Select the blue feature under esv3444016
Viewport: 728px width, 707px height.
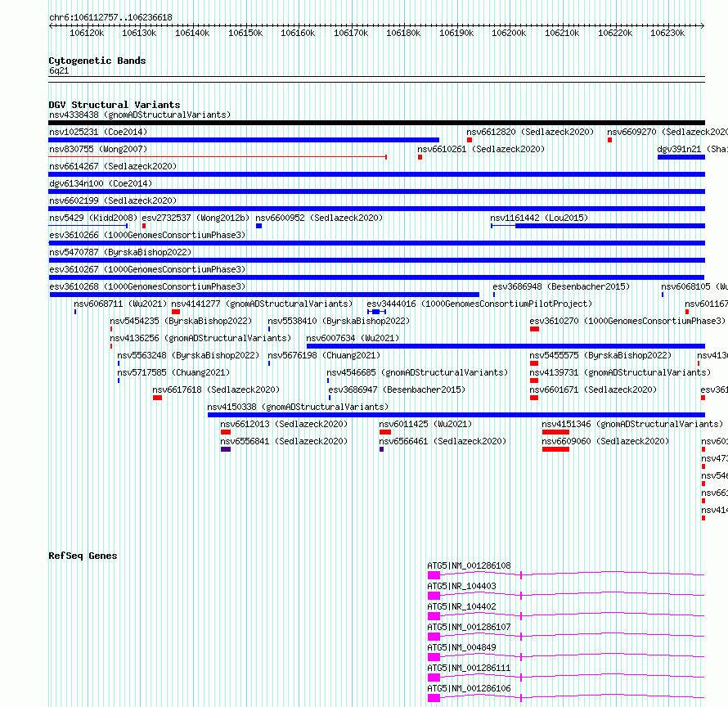[376, 312]
